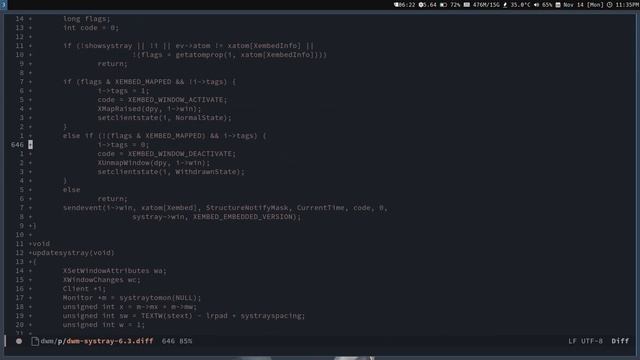Click the 'Nov 14 [Mon]' date text
The height and width of the screenshot is (360, 640).
[583, 5]
